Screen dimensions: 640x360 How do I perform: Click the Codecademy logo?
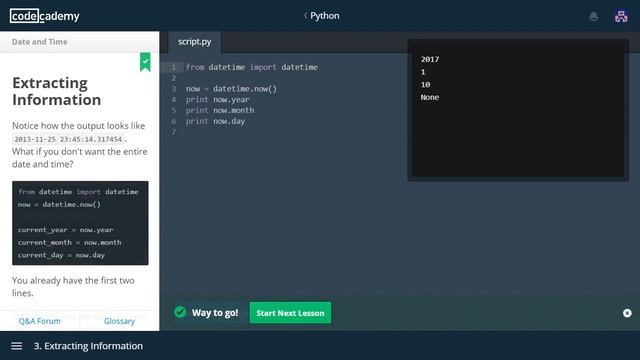(x=44, y=16)
